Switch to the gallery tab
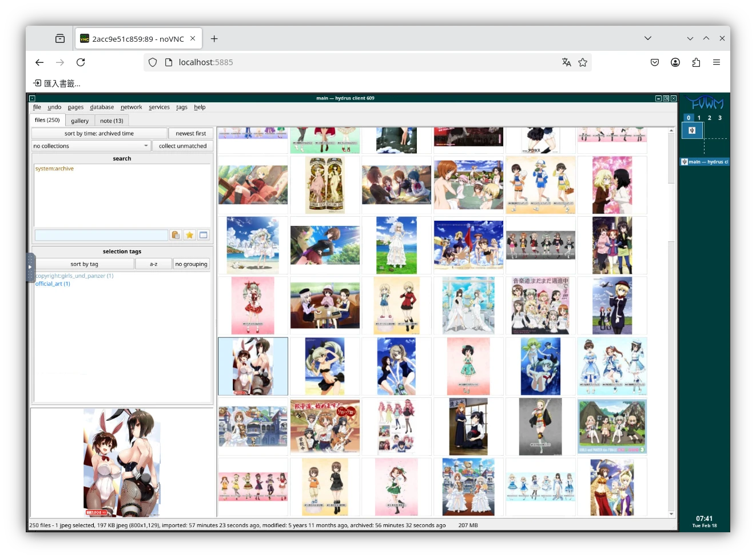The width and height of the screenshot is (756, 558). point(79,121)
